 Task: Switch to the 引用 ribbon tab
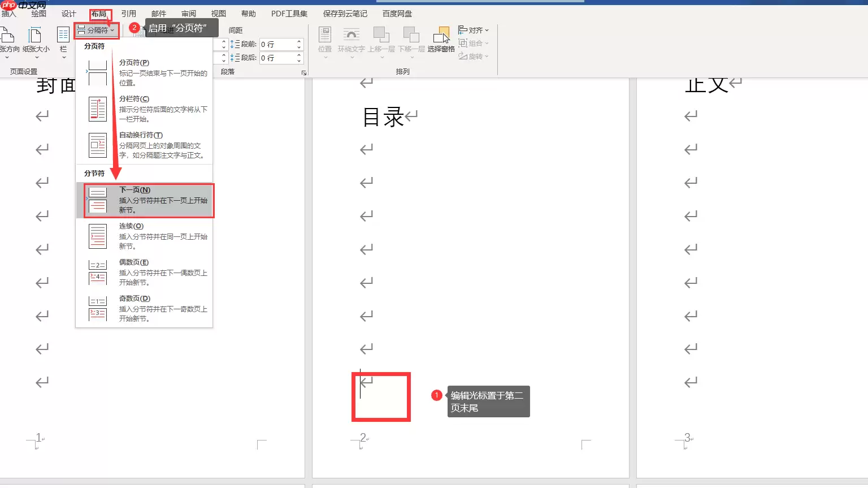(x=129, y=14)
